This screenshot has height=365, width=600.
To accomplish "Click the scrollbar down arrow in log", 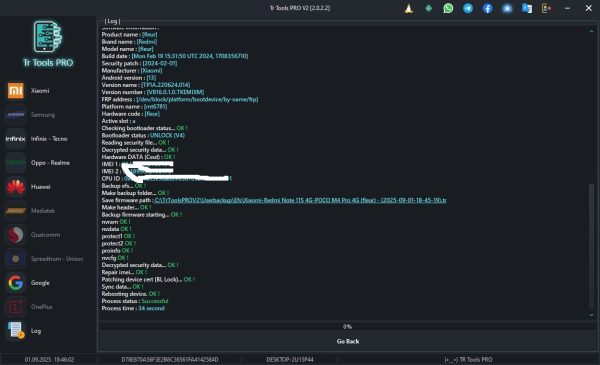I will [591, 315].
